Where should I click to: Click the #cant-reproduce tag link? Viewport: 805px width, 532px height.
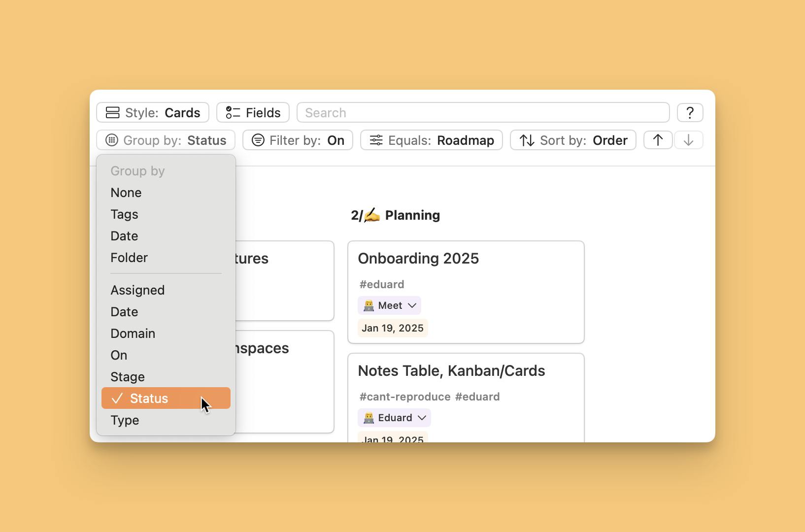click(404, 397)
